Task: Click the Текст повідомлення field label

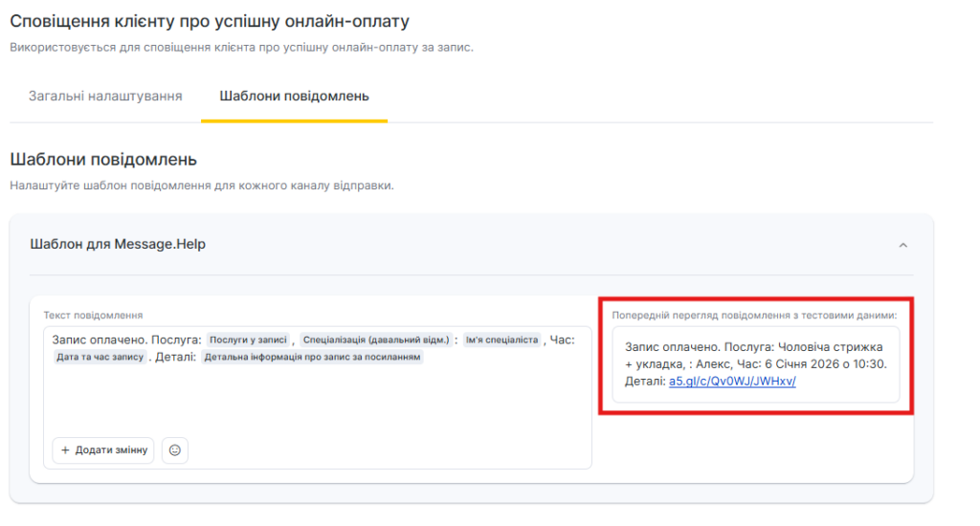Action: pyautogui.click(x=93, y=315)
